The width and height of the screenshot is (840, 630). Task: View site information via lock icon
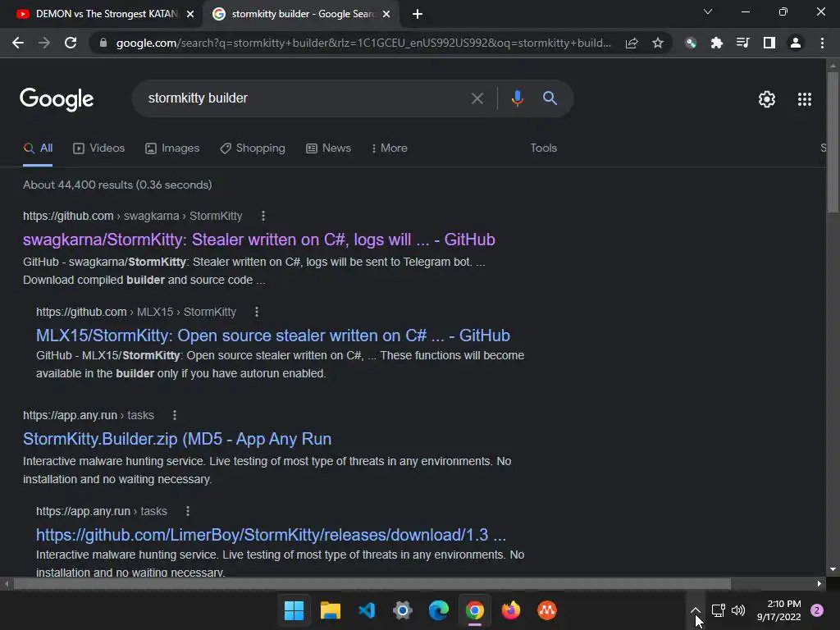pyautogui.click(x=103, y=43)
